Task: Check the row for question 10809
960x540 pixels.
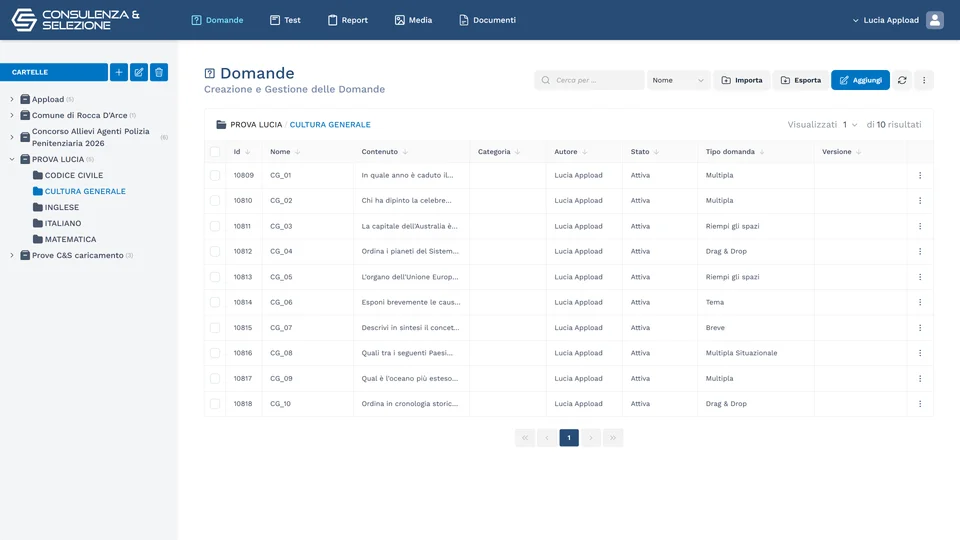Action: click(x=215, y=175)
